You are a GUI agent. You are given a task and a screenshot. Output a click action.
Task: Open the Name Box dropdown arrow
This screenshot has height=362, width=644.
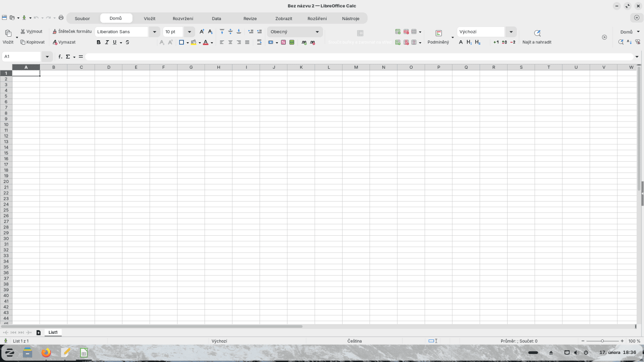[x=47, y=57]
